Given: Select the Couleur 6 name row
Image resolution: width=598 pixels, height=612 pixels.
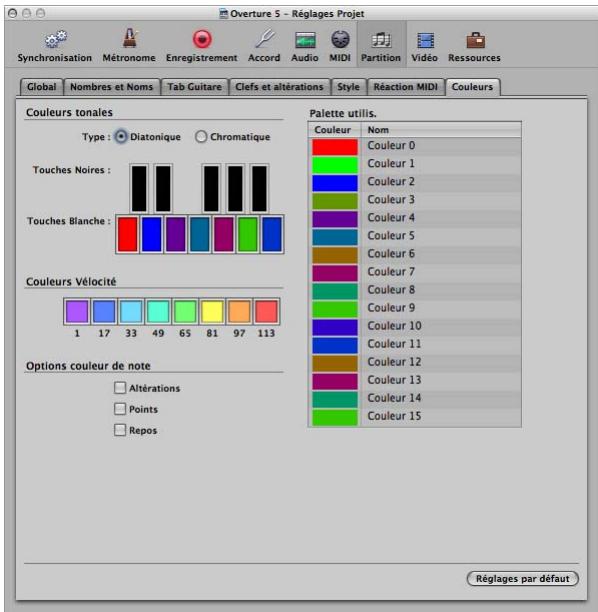Looking at the screenshot, I should point(441,254).
